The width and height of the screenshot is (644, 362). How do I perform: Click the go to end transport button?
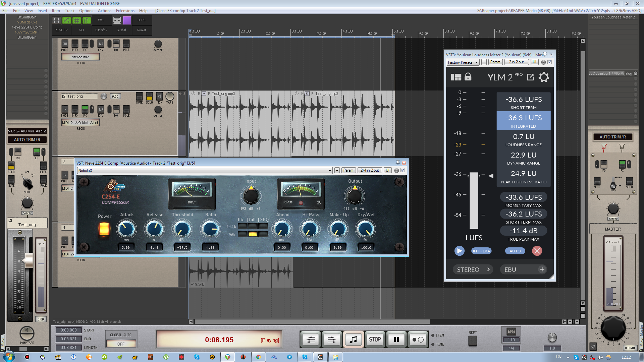click(x=331, y=340)
